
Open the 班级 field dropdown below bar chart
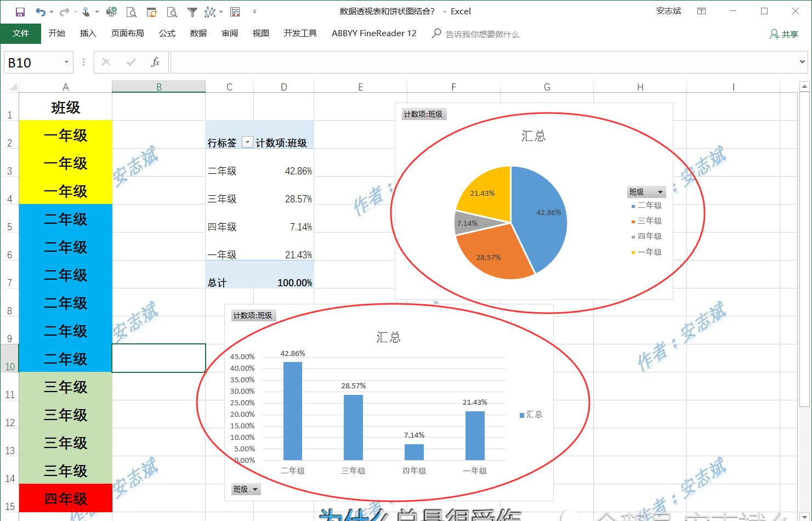click(254, 489)
